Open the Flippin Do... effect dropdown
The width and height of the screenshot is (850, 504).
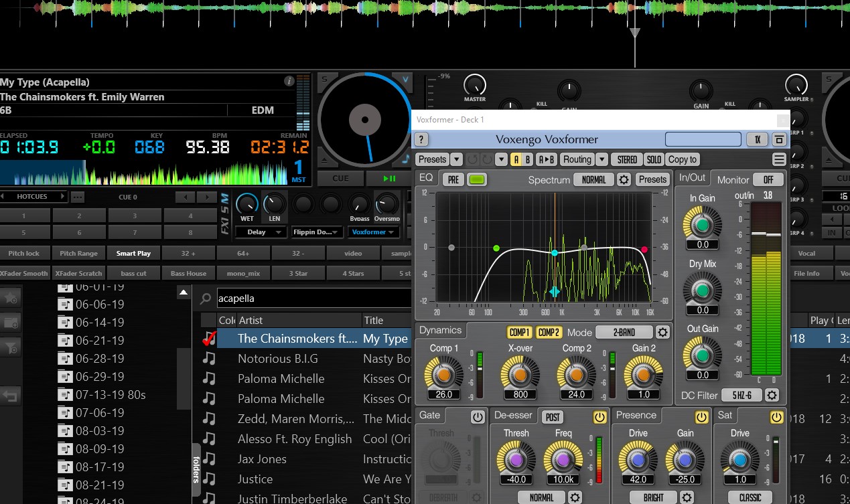click(317, 232)
